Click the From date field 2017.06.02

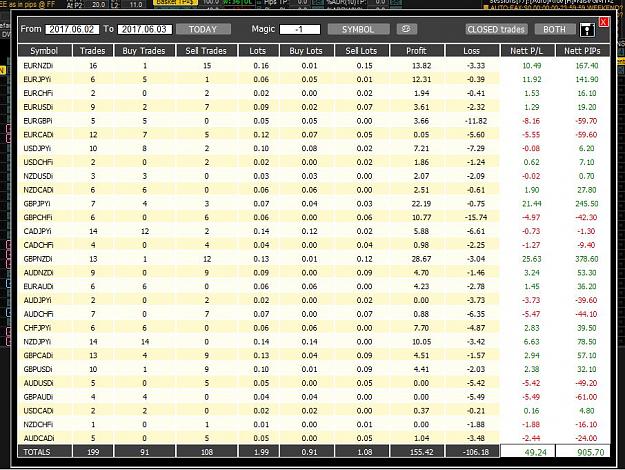(x=72, y=29)
